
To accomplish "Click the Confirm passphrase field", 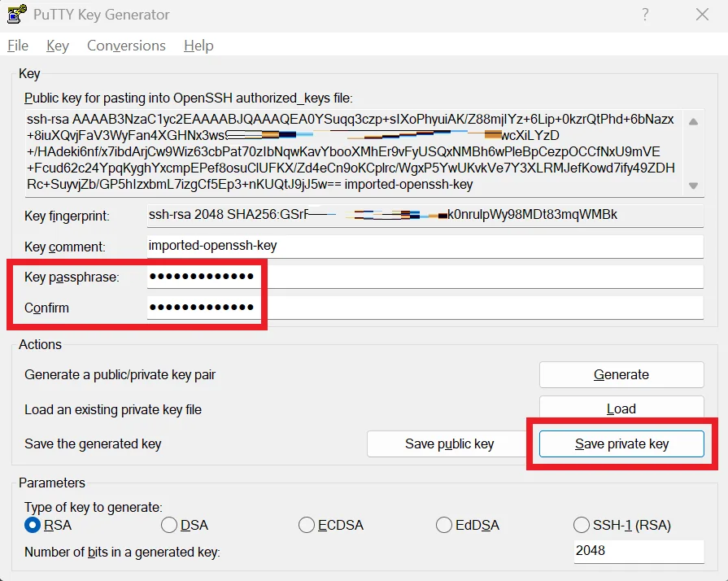I will (x=425, y=307).
